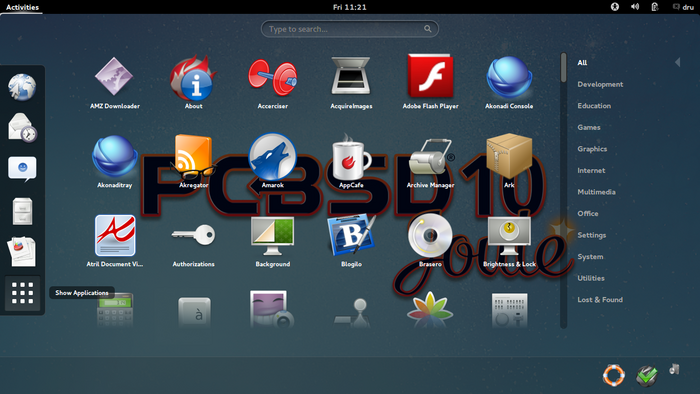Launch Adobe Flash Player
The width and height of the screenshot is (700, 394).
(x=430, y=76)
